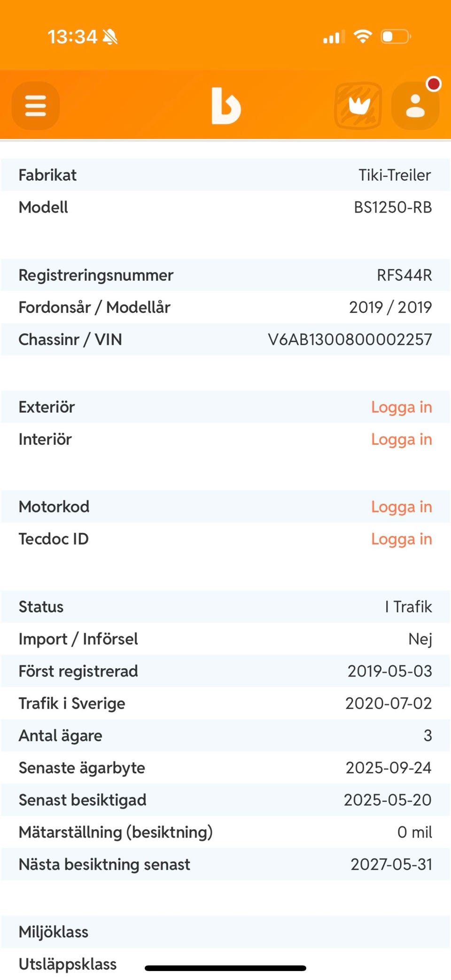Tap the red notification dot
The height and width of the screenshot is (980, 451).
434,84
